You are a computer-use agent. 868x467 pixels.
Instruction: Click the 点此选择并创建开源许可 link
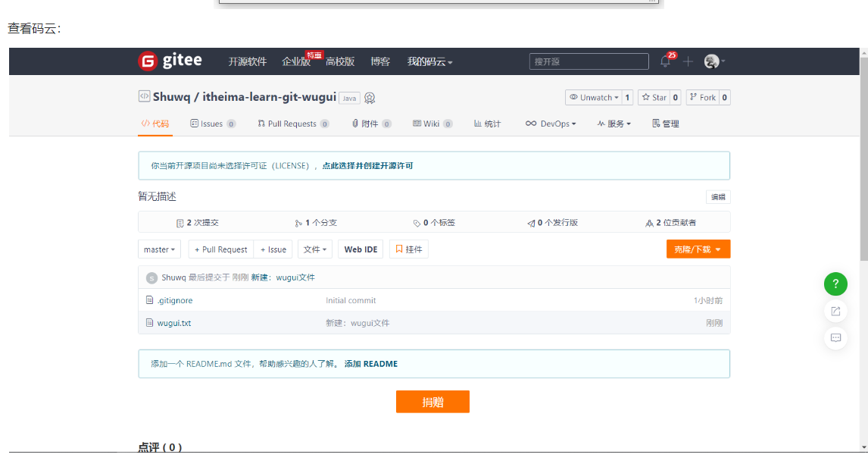(x=367, y=165)
